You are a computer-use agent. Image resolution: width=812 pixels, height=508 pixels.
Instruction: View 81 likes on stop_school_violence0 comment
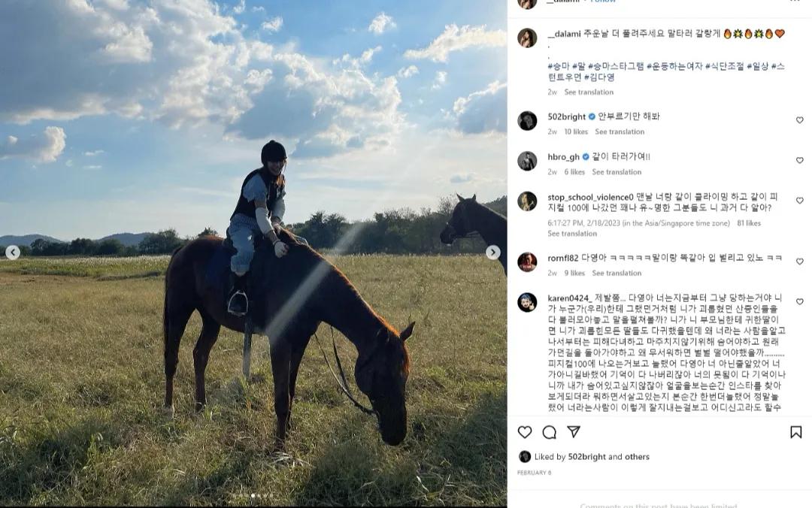(749, 223)
